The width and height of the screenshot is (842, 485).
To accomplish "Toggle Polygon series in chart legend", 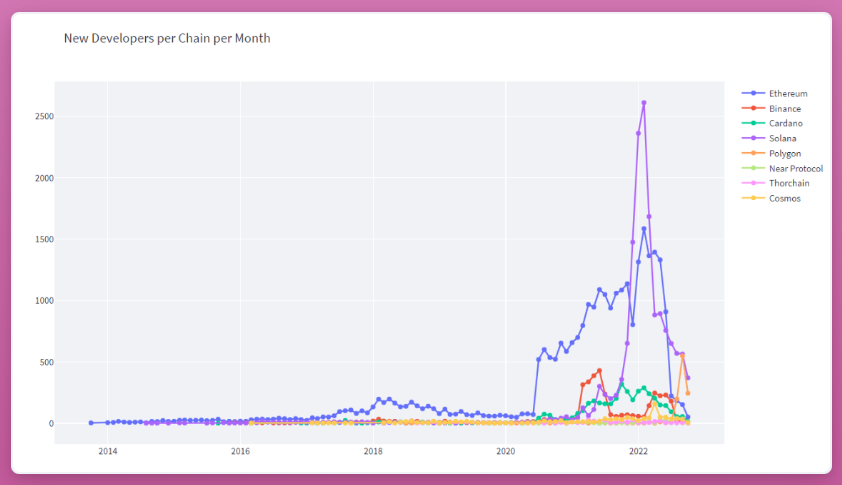I will tap(771, 154).
